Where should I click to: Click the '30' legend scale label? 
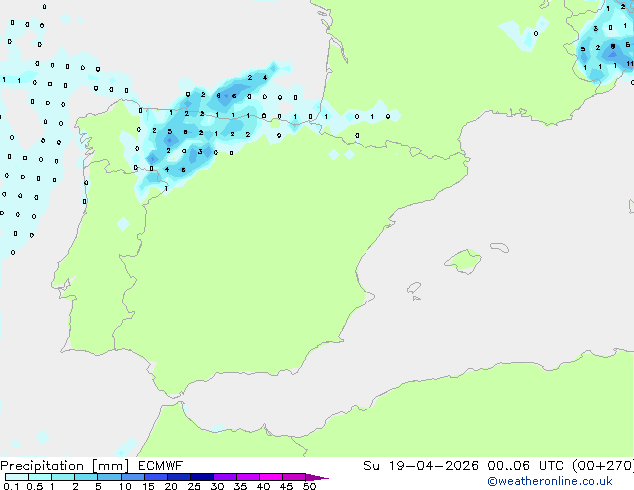(x=217, y=486)
